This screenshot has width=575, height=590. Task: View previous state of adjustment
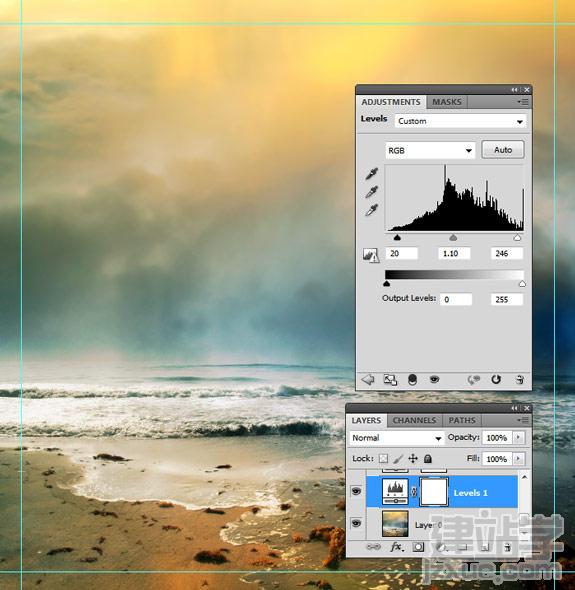(473, 380)
